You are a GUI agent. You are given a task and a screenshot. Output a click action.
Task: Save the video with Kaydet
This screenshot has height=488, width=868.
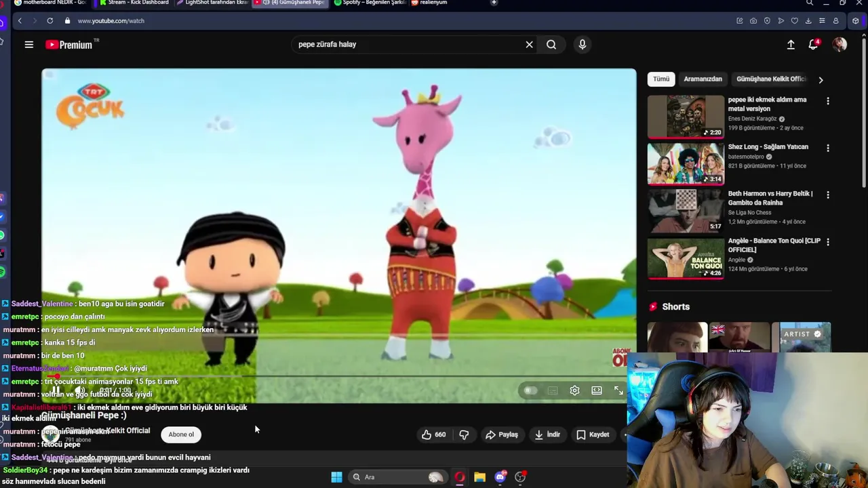click(593, 434)
